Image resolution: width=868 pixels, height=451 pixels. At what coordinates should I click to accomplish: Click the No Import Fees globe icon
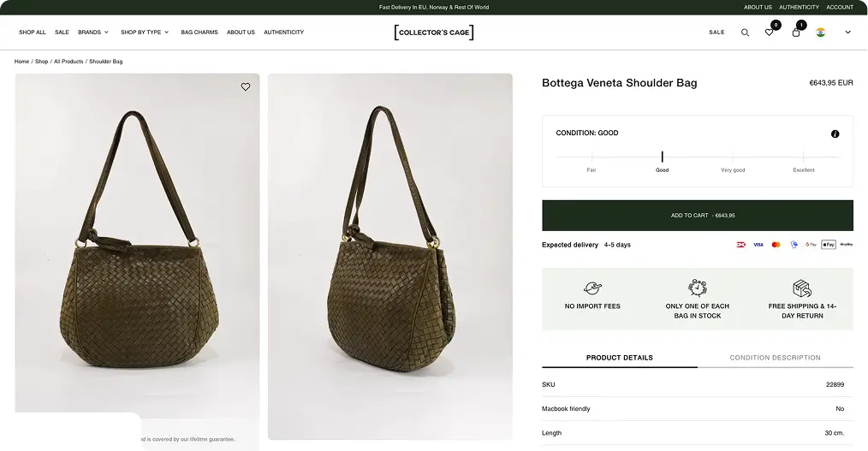click(592, 288)
